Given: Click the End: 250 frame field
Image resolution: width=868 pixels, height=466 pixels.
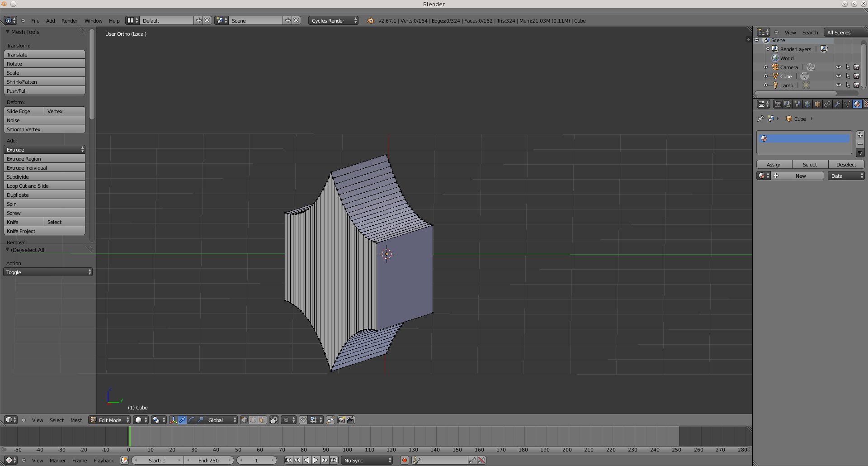Looking at the screenshot, I should (x=208, y=461).
